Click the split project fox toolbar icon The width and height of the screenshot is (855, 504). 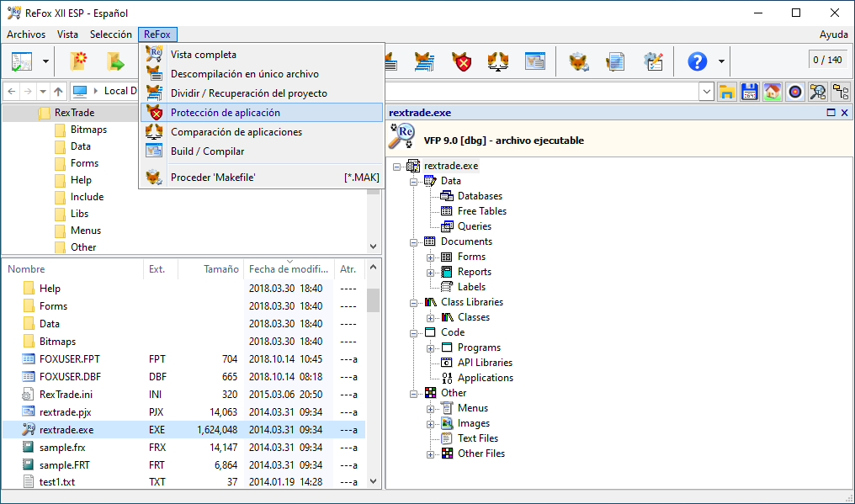(x=424, y=61)
